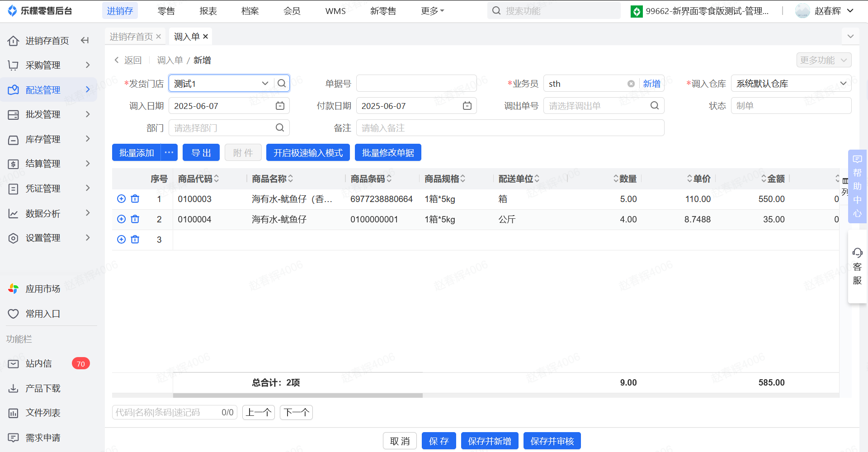This screenshot has height=452, width=868.
Task: Click the 凭证管理 sidebar icon
Action: coord(13,189)
